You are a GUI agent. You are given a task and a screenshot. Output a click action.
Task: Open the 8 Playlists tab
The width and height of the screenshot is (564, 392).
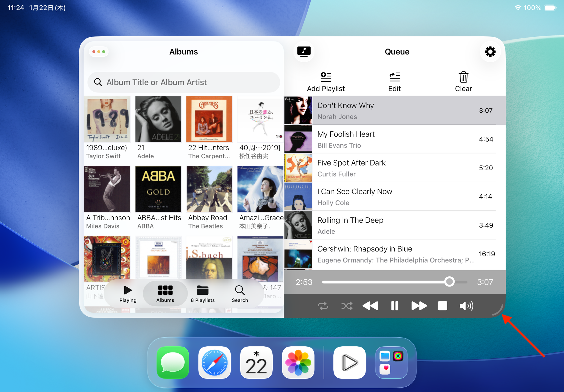[x=202, y=294]
